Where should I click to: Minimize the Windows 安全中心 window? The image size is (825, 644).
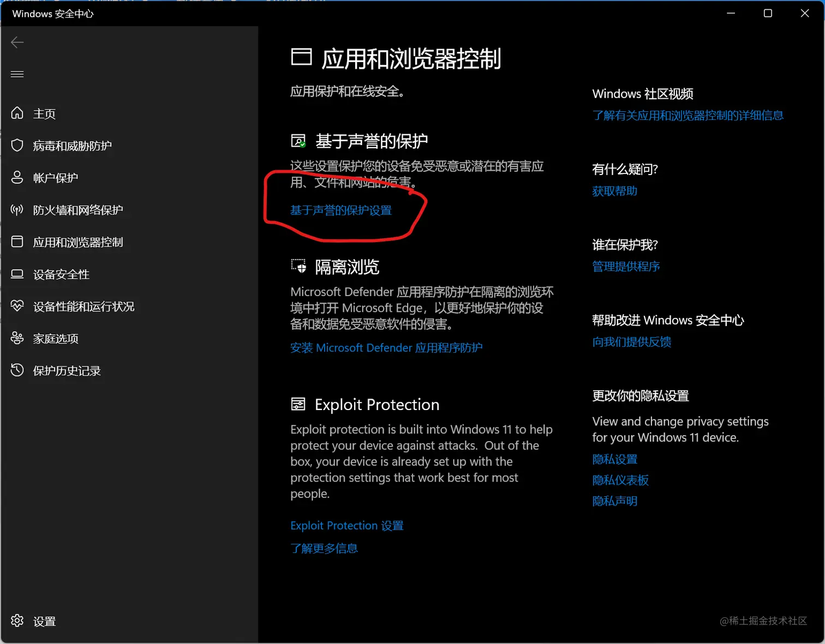pos(731,13)
